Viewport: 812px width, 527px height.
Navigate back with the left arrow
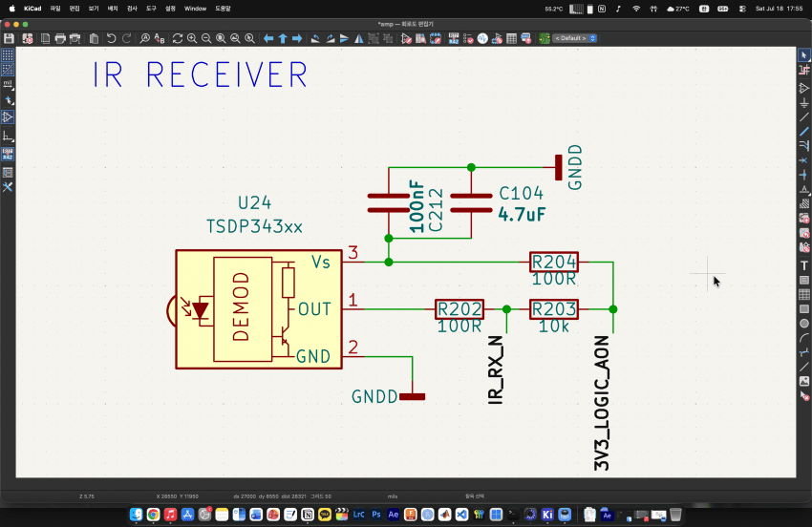coord(268,38)
